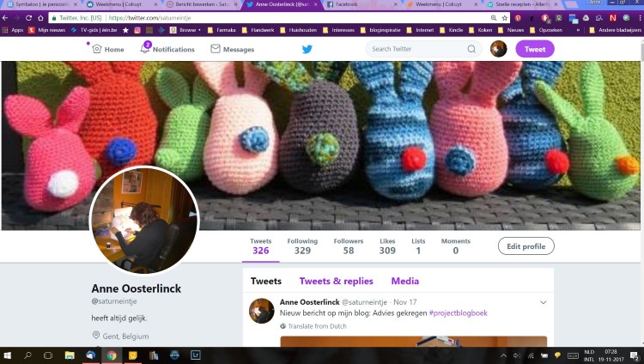Open Lightroom from the Windows taskbar
This screenshot has height=364, width=644.
(196, 355)
